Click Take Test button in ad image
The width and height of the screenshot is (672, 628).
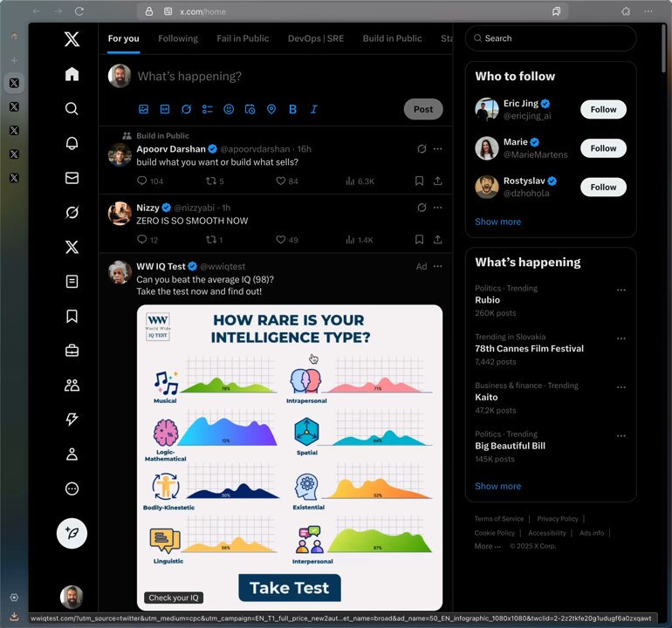290,588
